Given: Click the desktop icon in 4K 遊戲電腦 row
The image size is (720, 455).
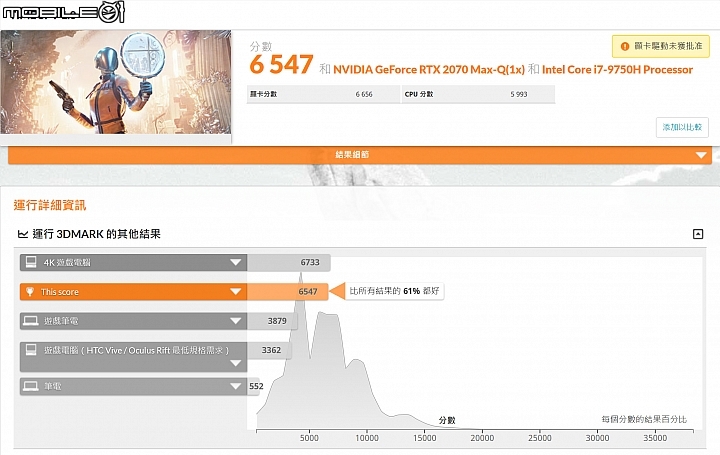Looking at the screenshot, I should tap(31, 262).
